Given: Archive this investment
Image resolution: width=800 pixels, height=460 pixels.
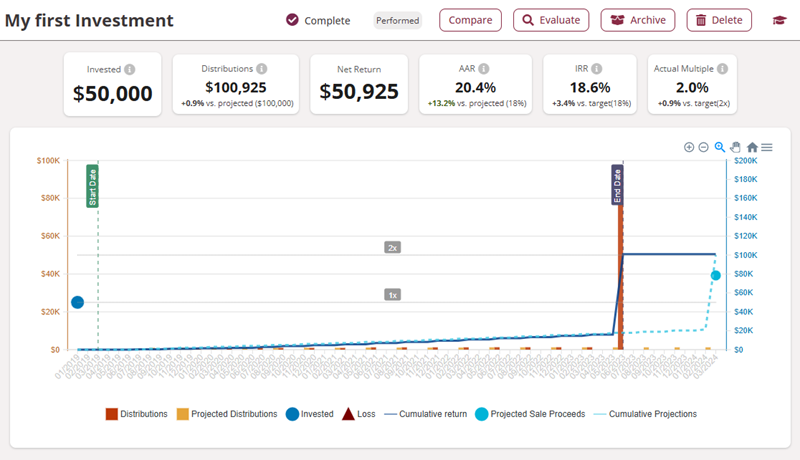Looking at the screenshot, I should 638,20.
